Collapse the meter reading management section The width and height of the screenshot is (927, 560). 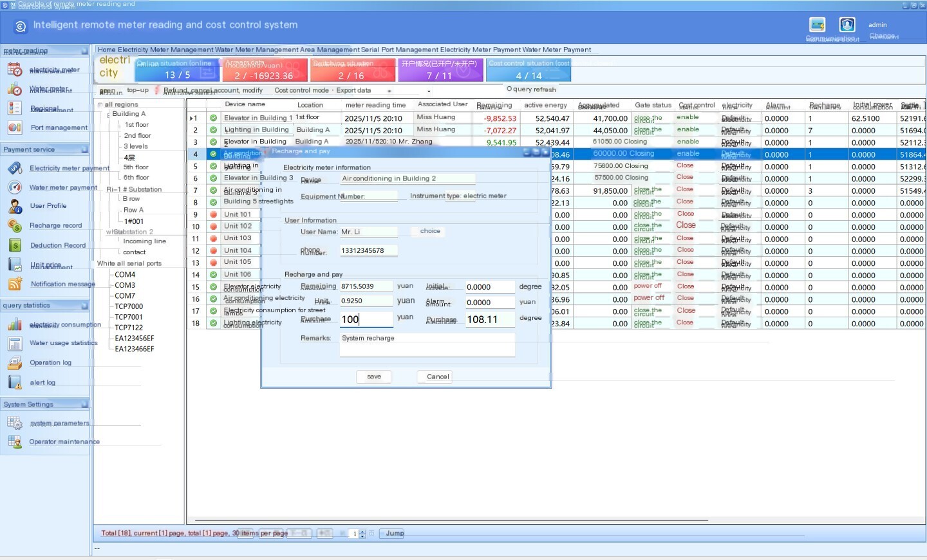(84, 51)
